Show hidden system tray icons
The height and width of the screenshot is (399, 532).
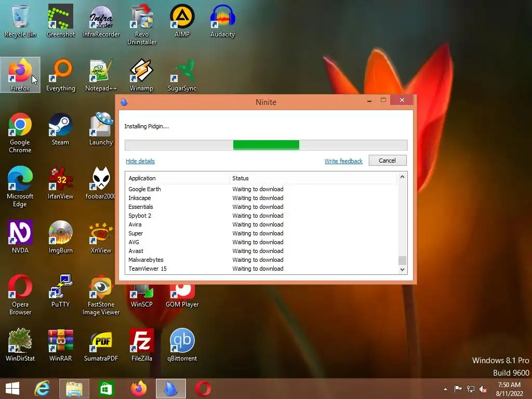pos(445,389)
